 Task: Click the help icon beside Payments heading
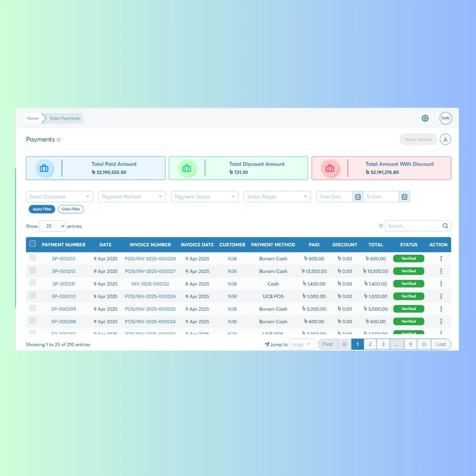(x=58, y=140)
